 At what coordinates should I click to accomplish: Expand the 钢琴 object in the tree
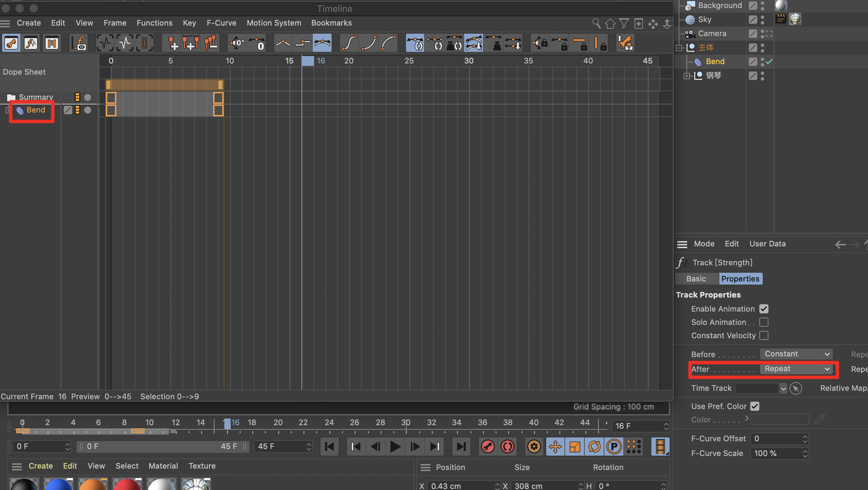(x=687, y=76)
